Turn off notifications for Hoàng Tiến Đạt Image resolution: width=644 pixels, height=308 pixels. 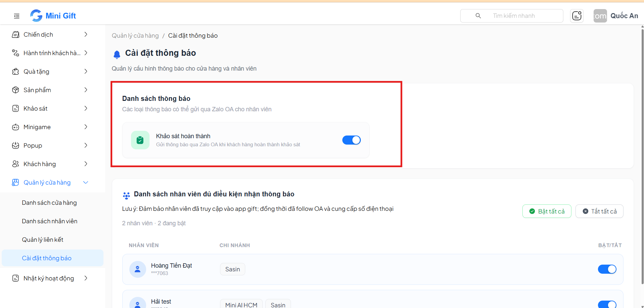click(607, 269)
